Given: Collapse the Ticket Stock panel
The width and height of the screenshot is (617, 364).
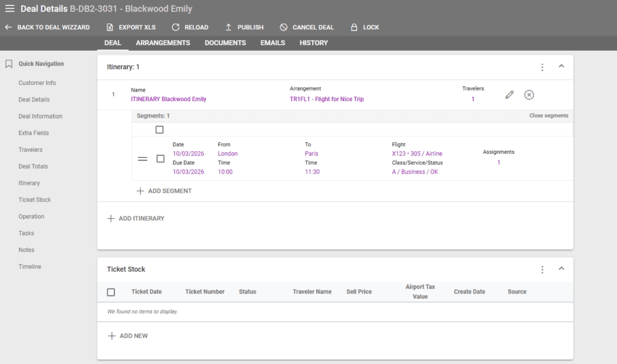Looking at the screenshot, I should pyautogui.click(x=562, y=269).
